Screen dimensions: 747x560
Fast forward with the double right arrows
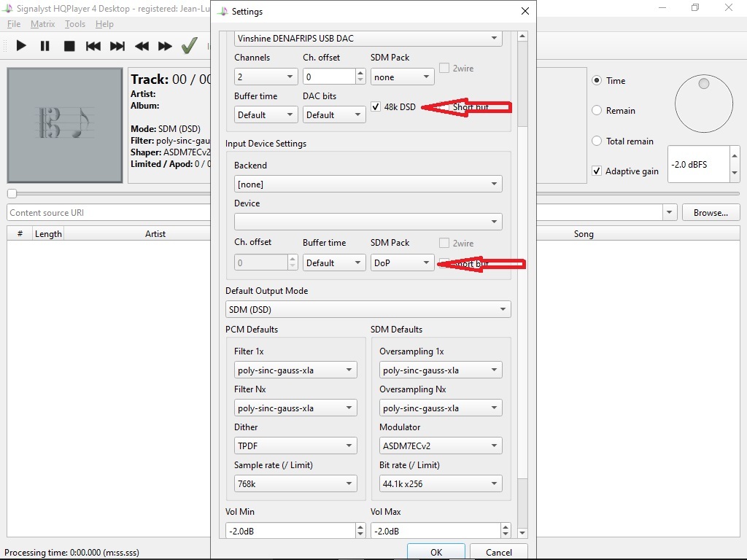166,46
